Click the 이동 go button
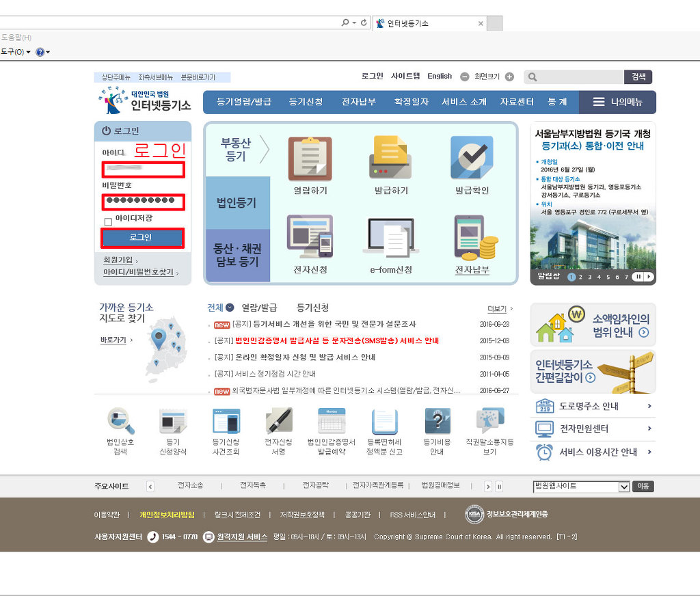Viewport: 700px width, 596px height. [x=643, y=487]
